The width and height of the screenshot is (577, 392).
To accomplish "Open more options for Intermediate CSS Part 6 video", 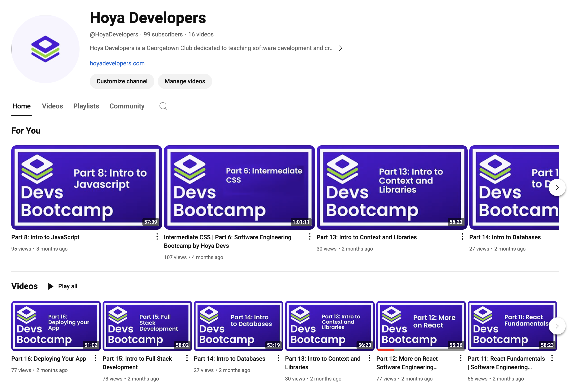I will coord(310,237).
